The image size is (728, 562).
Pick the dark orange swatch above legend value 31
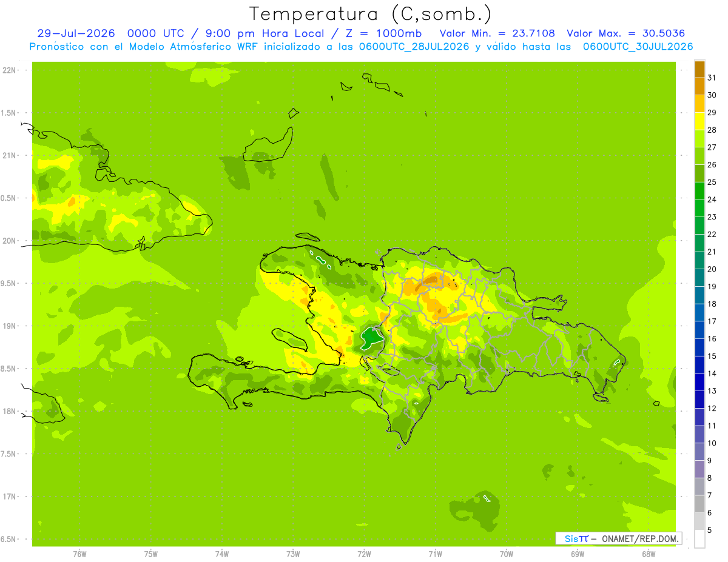(x=699, y=69)
